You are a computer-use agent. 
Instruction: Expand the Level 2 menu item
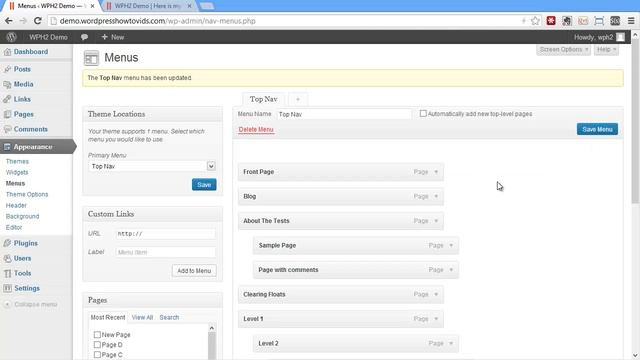[451, 343]
